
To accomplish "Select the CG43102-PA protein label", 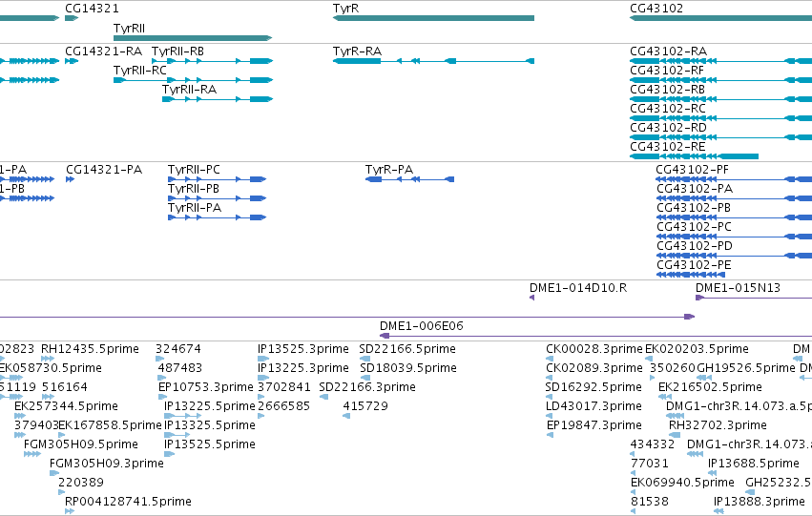I will (695, 189).
